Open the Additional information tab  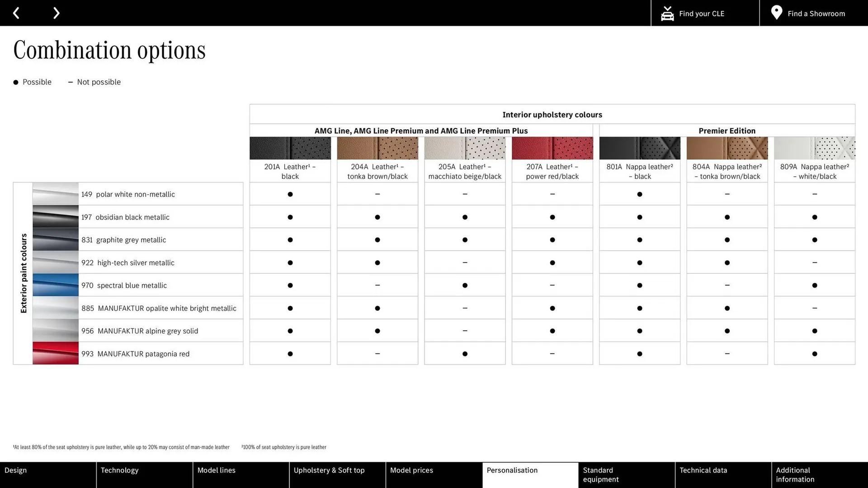(819, 474)
